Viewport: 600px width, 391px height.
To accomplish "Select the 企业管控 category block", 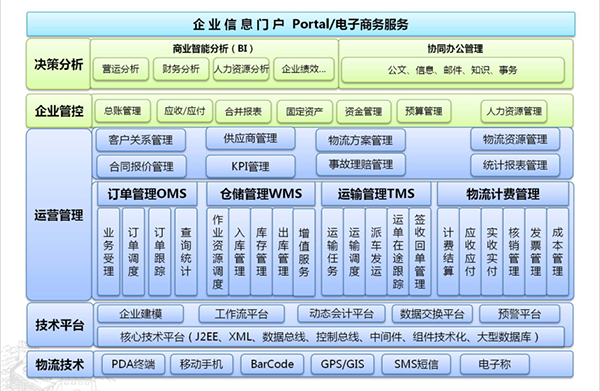I will 59,111.
